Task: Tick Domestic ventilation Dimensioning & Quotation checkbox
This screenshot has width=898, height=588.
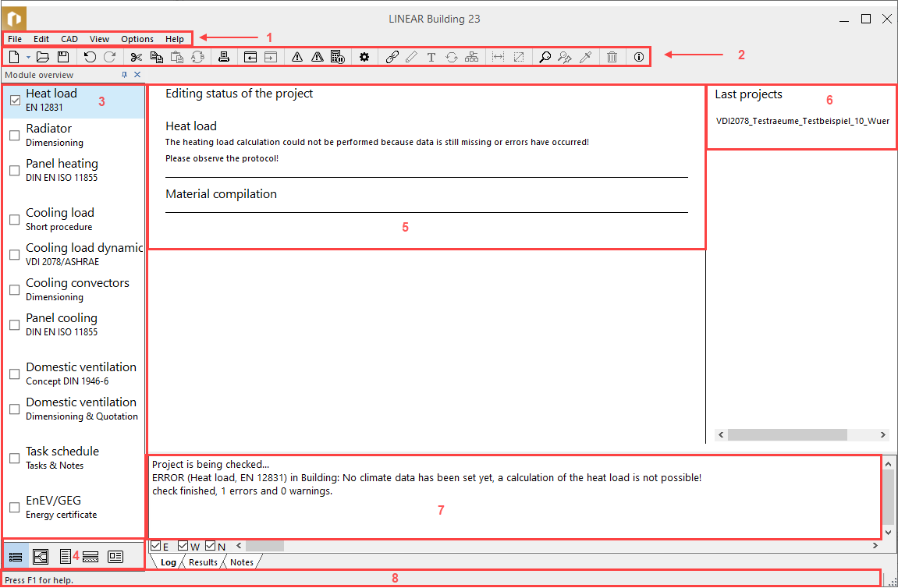Action: (15, 409)
